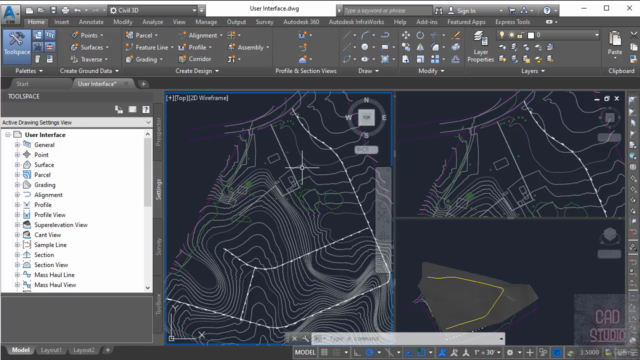Screen dimensions: 640x360
Task: Click the Line draw tool
Action: point(347,35)
